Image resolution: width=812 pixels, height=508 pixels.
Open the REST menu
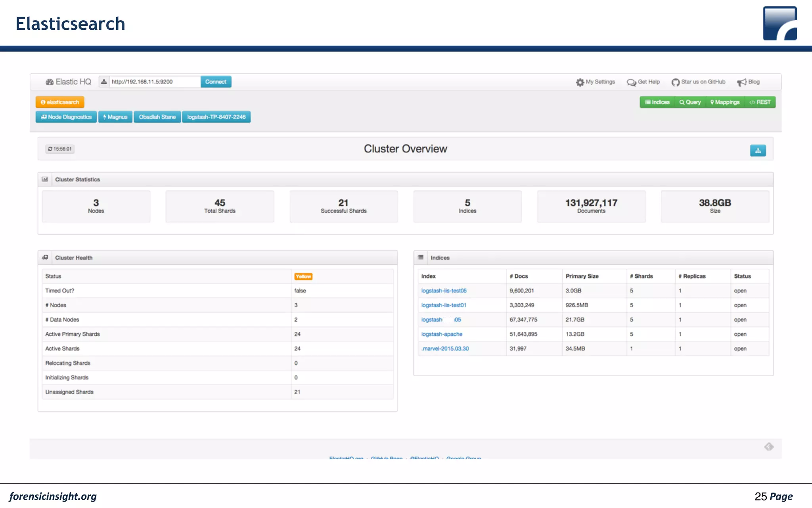coord(760,102)
